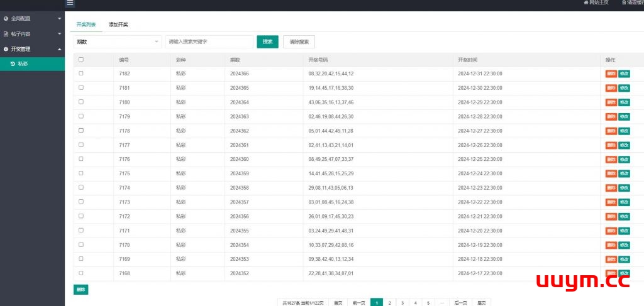Image resolution: width=644 pixels, height=306 pixels.
Task: Switch to the 添加开奖 tab
Action: [x=118, y=25]
